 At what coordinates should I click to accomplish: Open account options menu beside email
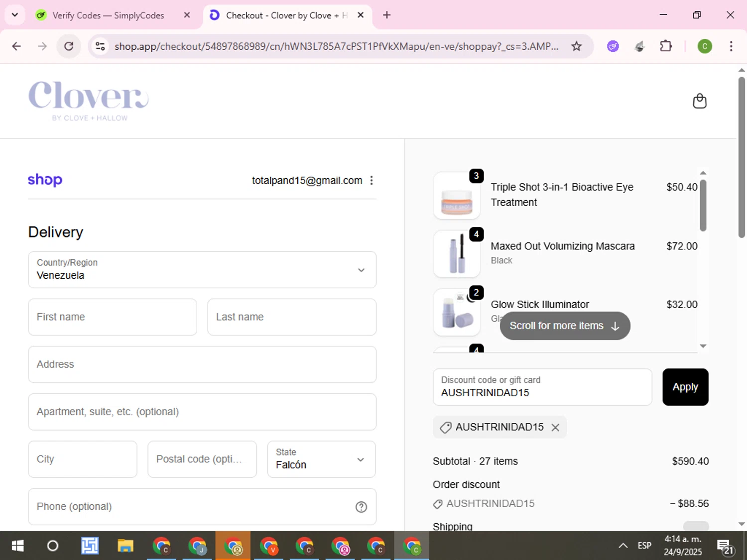pos(372,180)
